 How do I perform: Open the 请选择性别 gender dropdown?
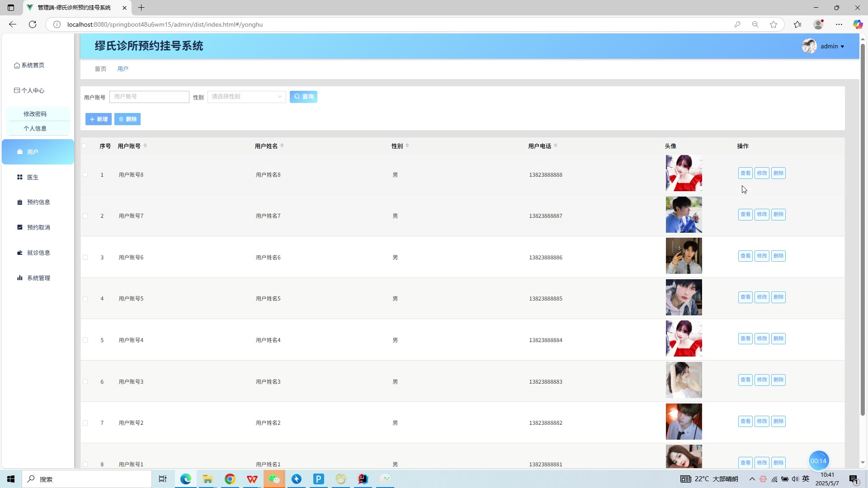(246, 97)
